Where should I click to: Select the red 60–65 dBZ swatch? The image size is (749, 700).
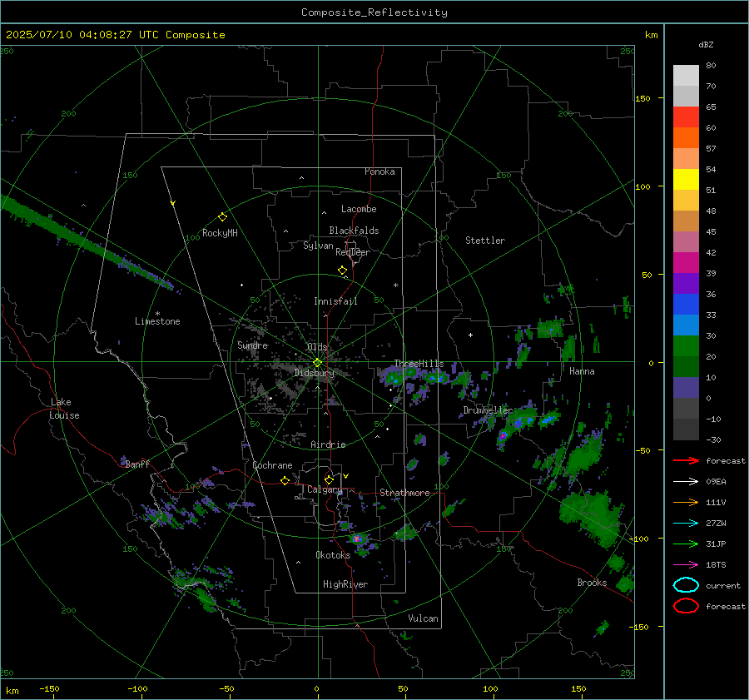coord(686,117)
